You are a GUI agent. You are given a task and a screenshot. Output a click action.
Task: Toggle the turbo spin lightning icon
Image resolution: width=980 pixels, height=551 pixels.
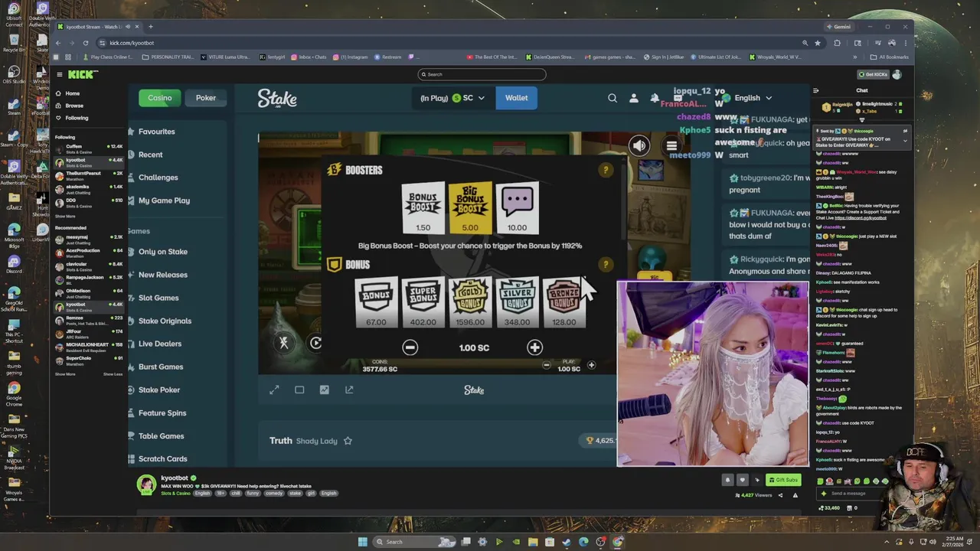tap(283, 343)
